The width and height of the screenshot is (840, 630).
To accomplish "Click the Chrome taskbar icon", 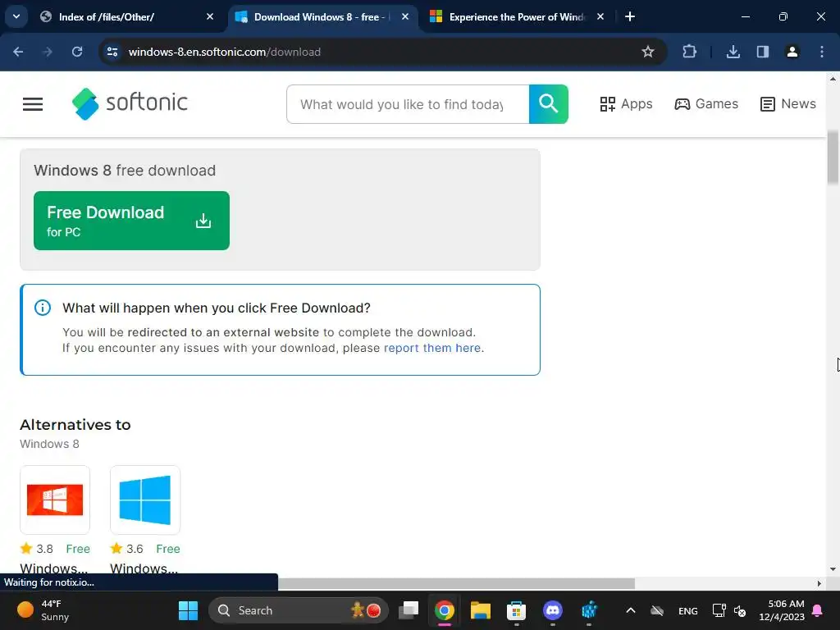I will point(444,610).
